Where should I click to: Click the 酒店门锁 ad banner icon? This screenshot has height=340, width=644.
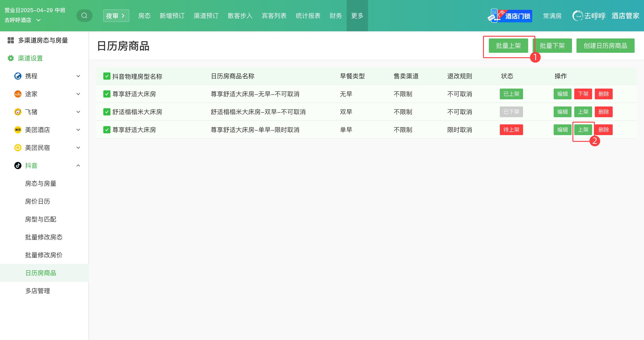tap(510, 16)
